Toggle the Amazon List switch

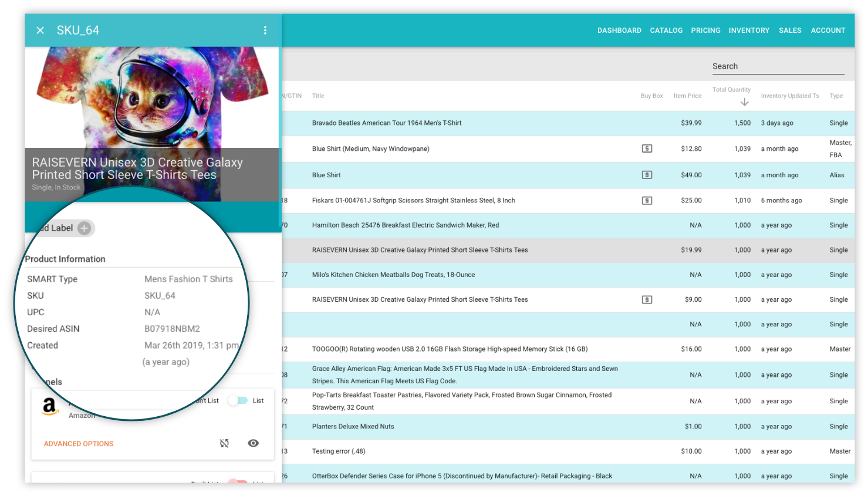[238, 400]
